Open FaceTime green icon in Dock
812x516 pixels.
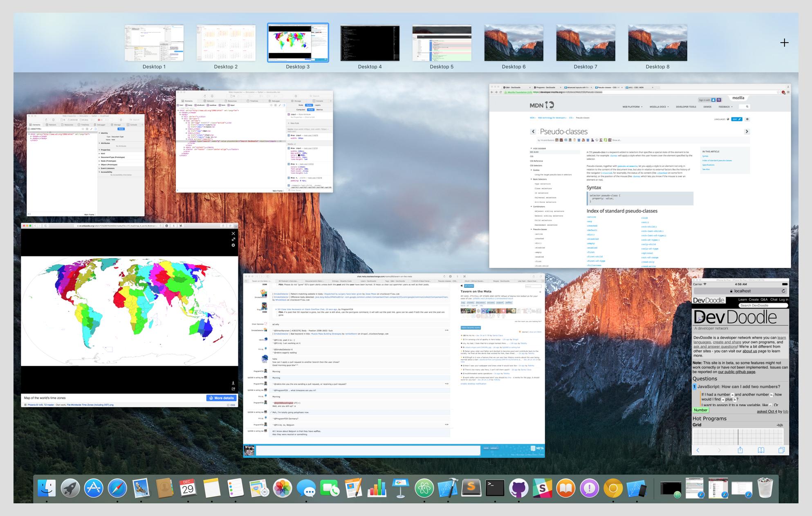pyautogui.click(x=330, y=488)
